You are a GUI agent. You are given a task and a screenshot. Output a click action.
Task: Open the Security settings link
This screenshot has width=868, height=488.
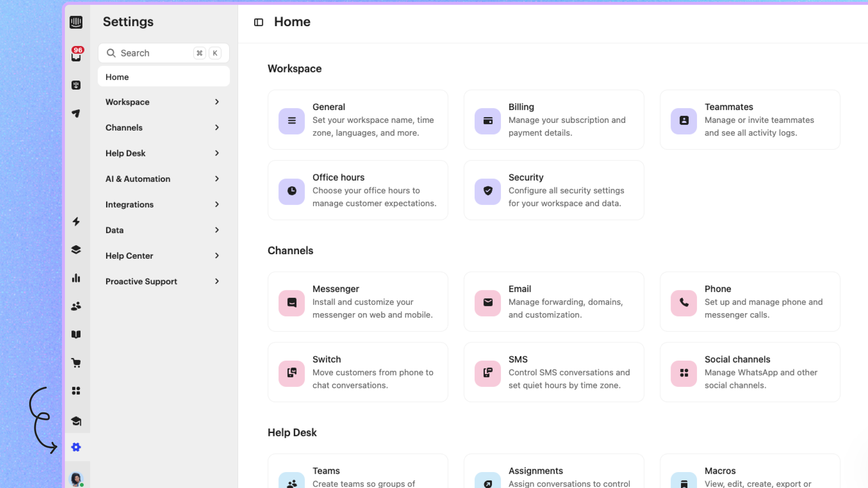coord(526,177)
